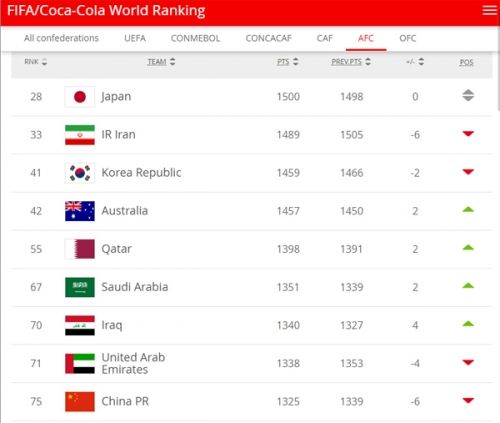Click the Iraq flag icon

tap(80, 325)
